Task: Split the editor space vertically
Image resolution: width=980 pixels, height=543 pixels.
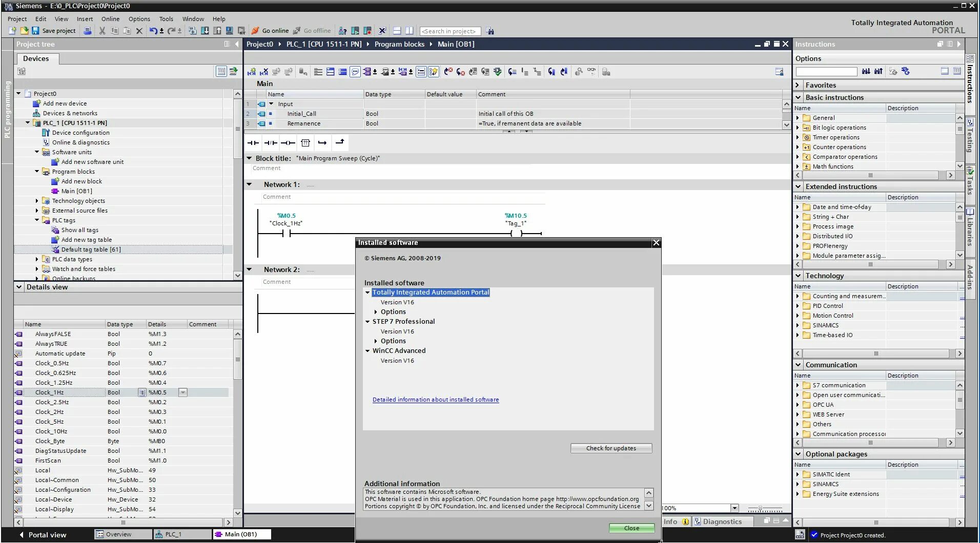Action: pyautogui.click(x=409, y=31)
